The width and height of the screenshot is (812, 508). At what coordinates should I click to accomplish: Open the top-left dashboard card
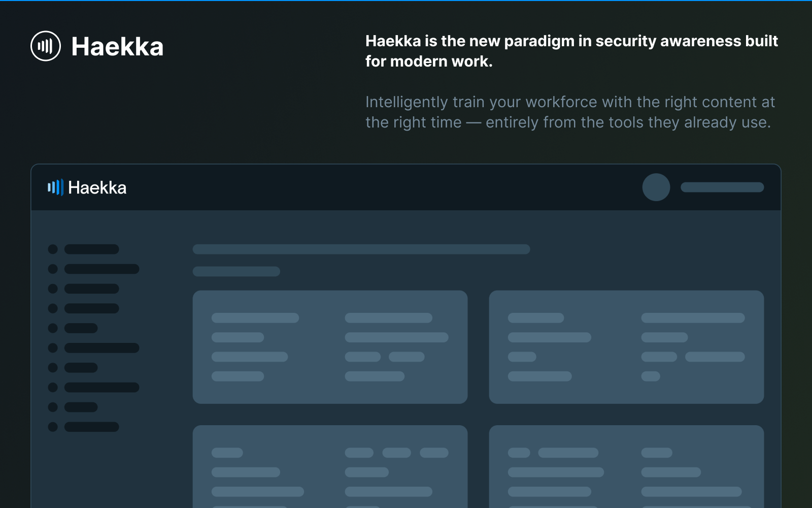(x=330, y=347)
